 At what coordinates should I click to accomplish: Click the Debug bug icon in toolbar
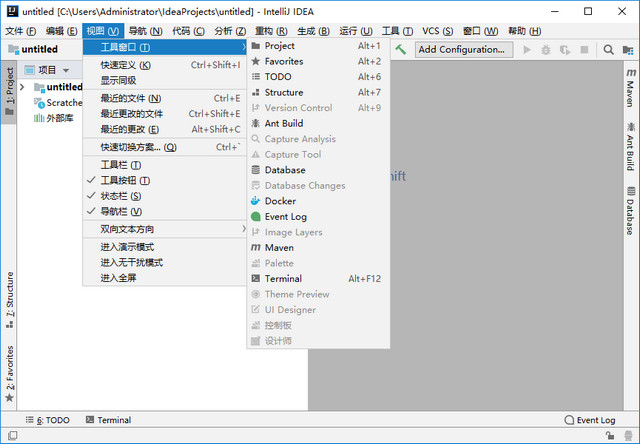[x=546, y=50]
